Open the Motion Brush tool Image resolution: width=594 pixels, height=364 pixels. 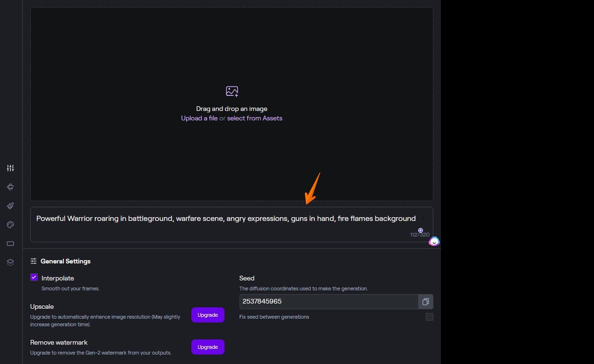tap(10, 205)
